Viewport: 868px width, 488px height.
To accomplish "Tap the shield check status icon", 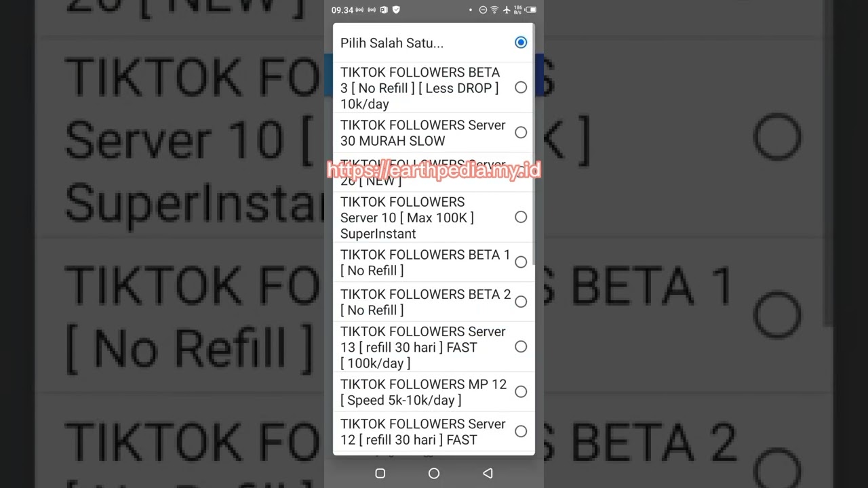I will (x=396, y=10).
